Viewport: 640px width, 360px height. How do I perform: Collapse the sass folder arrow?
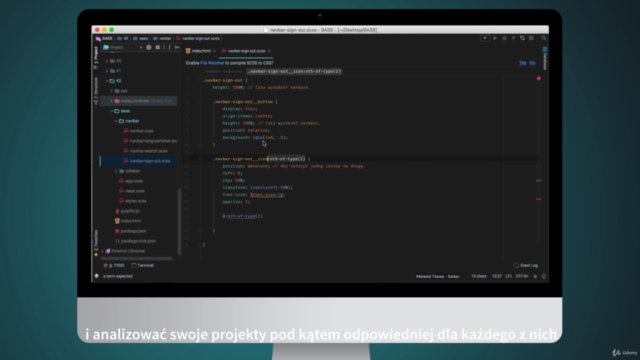point(111,111)
